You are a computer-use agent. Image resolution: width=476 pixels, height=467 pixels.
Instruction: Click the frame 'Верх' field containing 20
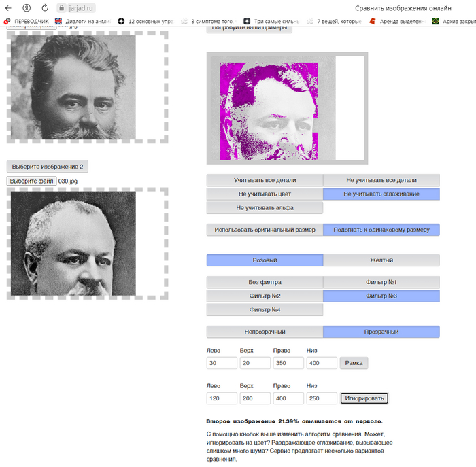point(255,363)
